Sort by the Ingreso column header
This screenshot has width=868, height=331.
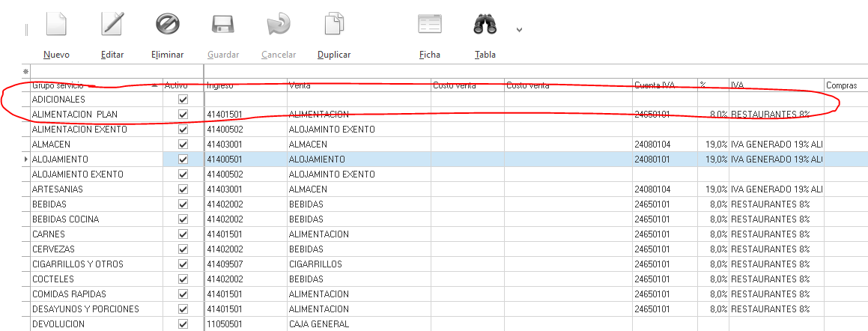tap(245, 85)
